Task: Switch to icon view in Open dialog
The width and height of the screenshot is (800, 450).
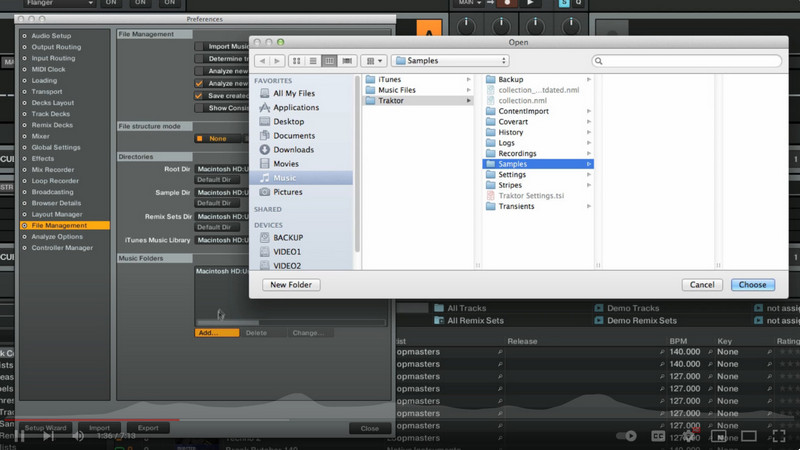Action: pos(296,61)
